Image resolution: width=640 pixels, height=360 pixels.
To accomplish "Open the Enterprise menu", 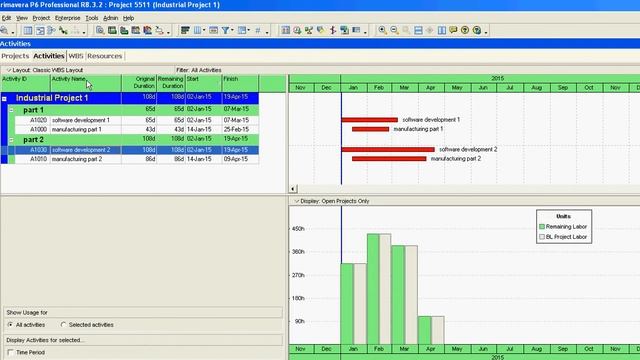I will (x=67, y=18).
